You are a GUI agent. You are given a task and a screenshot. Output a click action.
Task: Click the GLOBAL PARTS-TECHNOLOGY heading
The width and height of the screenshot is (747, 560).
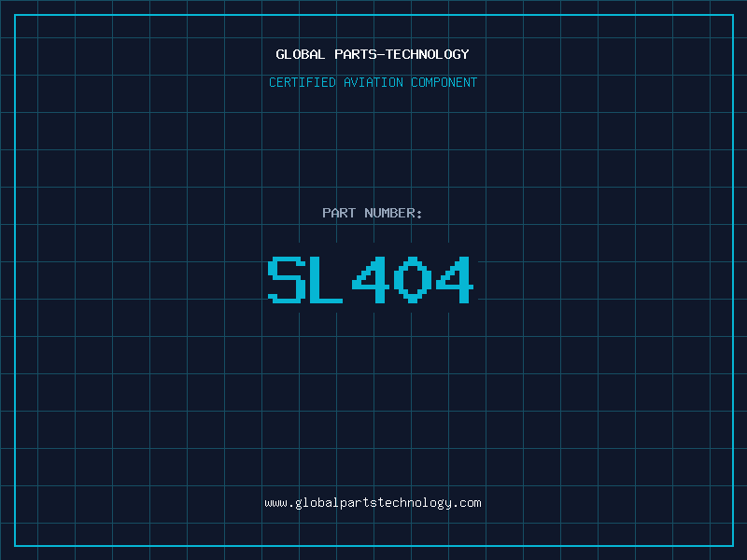click(x=373, y=54)
